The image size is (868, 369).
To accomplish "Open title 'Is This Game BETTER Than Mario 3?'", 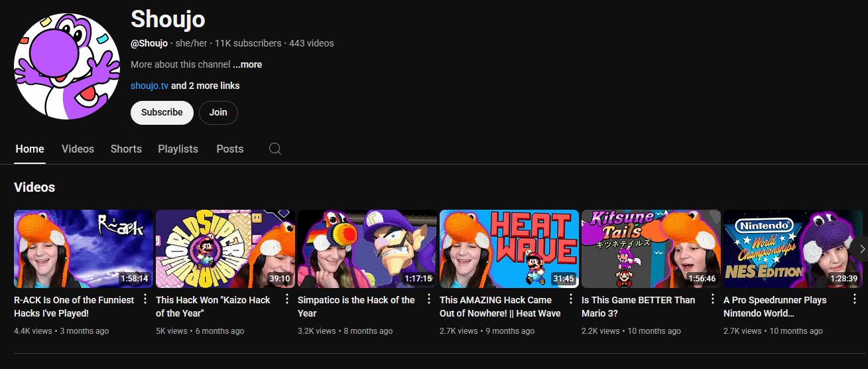I will 639,307.
